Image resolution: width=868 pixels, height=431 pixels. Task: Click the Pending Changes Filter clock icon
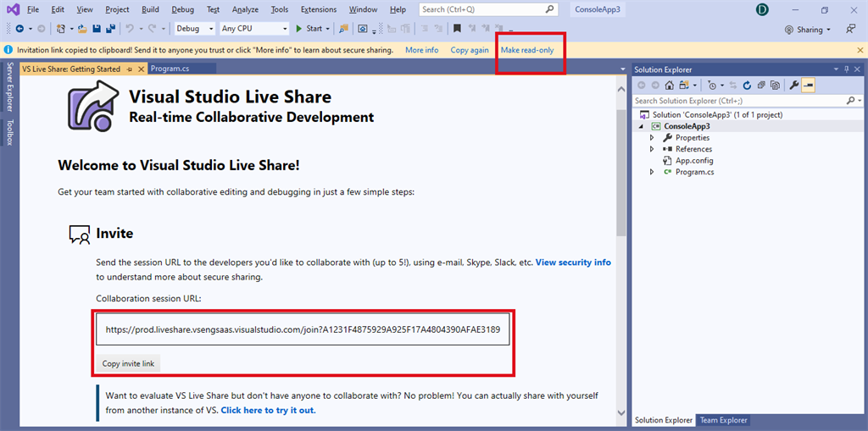(x=712, y=86)
